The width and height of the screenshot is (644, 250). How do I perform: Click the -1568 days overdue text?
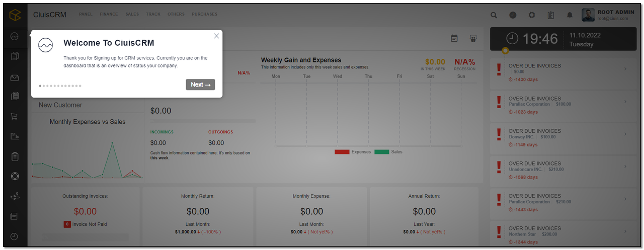pos(525,177)
